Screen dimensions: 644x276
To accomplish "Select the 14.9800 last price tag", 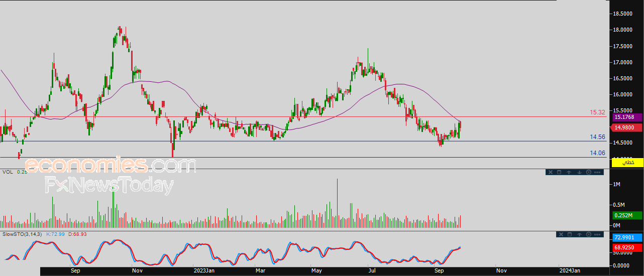I will (x=627, y=127).
